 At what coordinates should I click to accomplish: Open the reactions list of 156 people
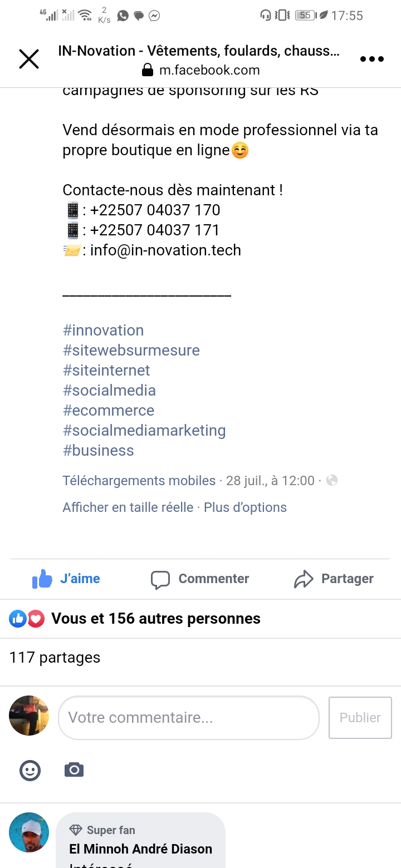coord(156,618)
